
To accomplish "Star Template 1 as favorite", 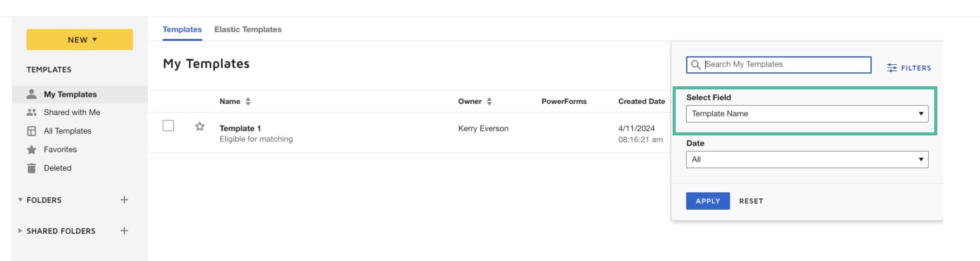I will point(200,126).
